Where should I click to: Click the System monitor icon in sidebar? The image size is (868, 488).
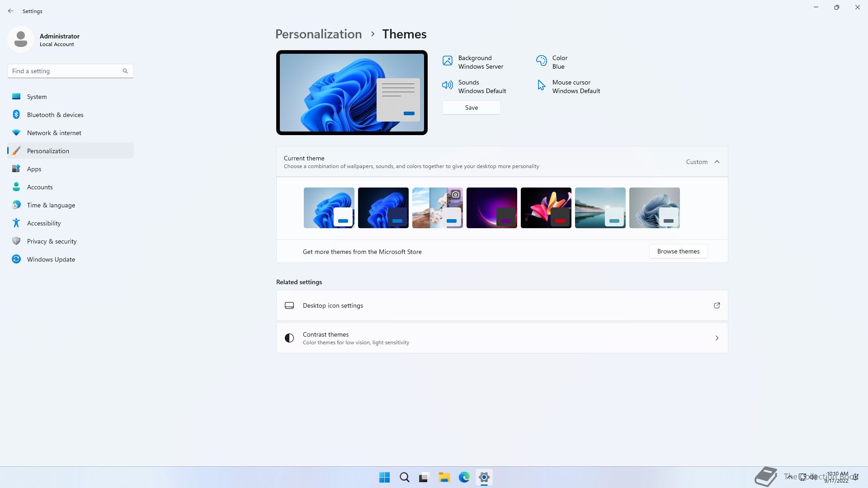16,96
